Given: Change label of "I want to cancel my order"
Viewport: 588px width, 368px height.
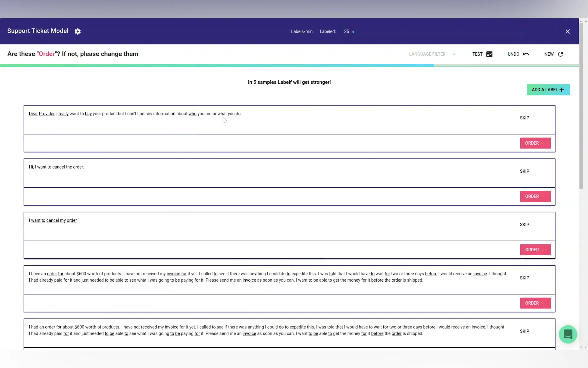Looking at the screenshot, I should pos(535,250).
